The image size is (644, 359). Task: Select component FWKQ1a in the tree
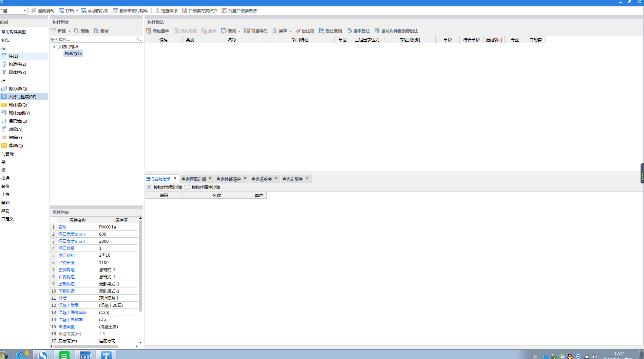73,54
